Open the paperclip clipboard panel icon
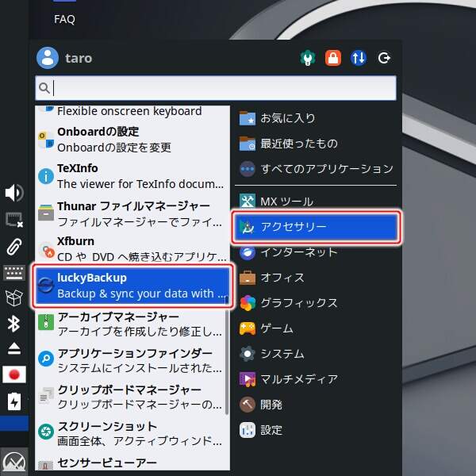 pos(14,246)
